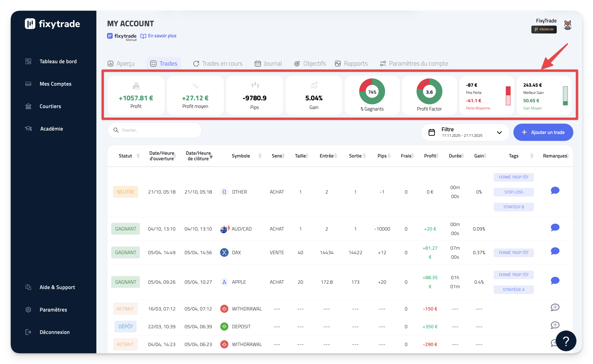Image resolution: width=593 pixels, height=364 pixels.
Task: Open the help question mark button
Action: tap(566, 341)
